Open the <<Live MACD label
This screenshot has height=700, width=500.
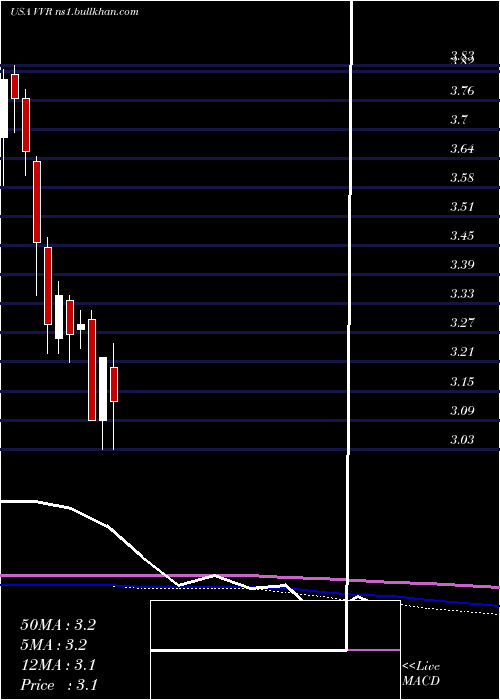421,674
